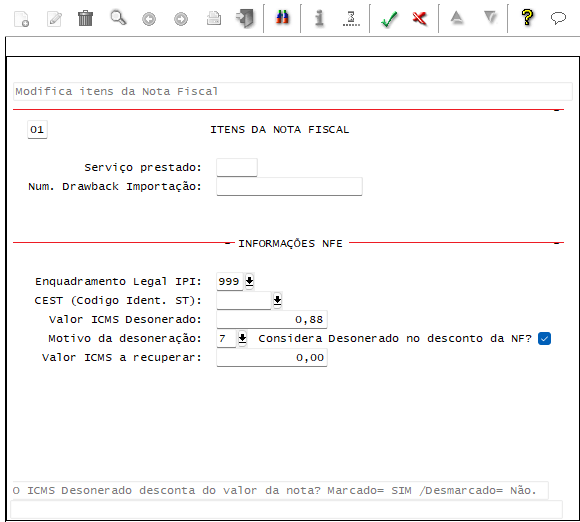This screenshot has height=522, width=580.
Task: Click the Valor ICMS Desonerado field
Action: 272,320
